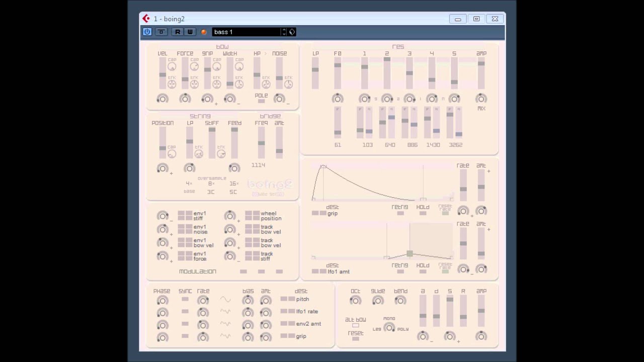Select 16x oversample
The height and width of the screenshot is (362, 644).
click(233, 184)
